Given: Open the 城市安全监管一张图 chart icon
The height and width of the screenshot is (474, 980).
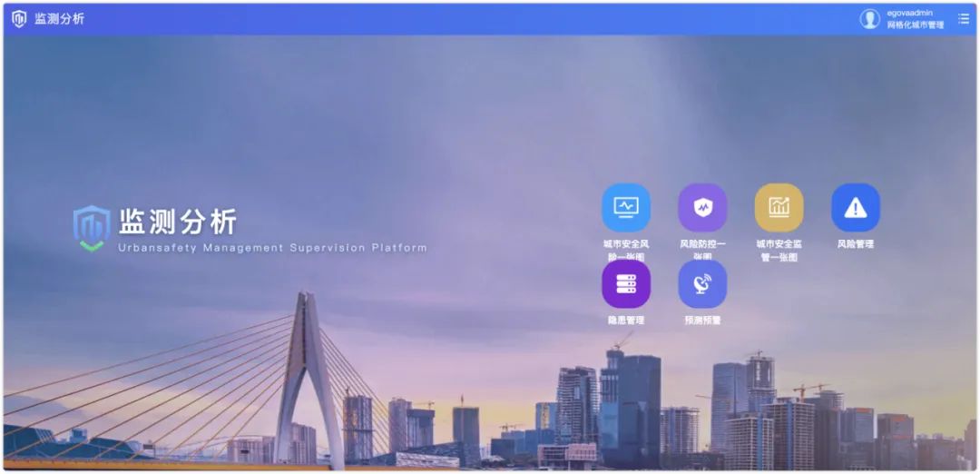Looking at the screenshot, I should click(x=779, y=207).
